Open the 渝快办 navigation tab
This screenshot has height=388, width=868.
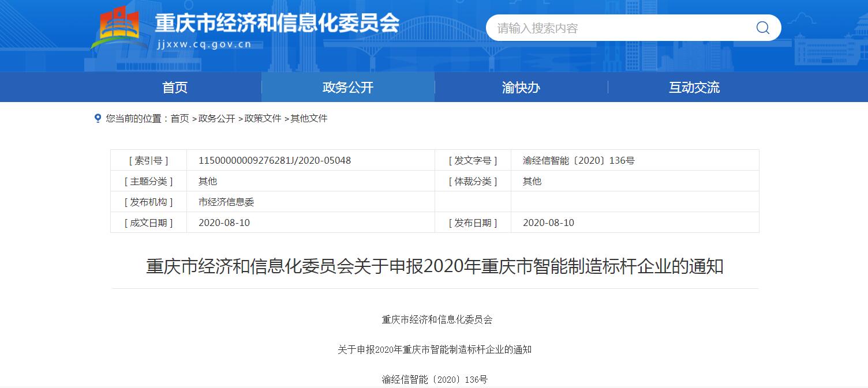click(x=521, y=88)
